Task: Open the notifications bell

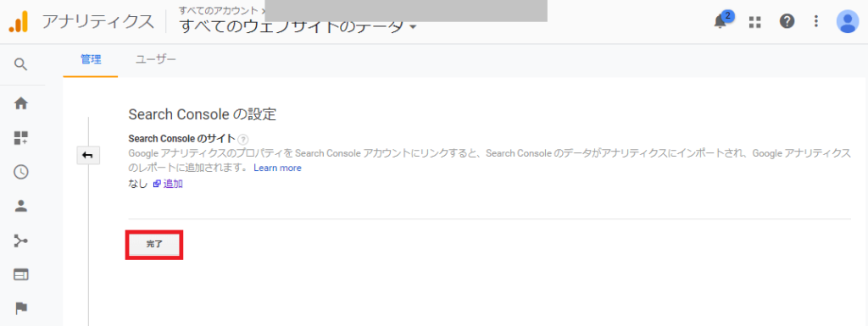Action: pyautogui.click(x=721, y=21)
